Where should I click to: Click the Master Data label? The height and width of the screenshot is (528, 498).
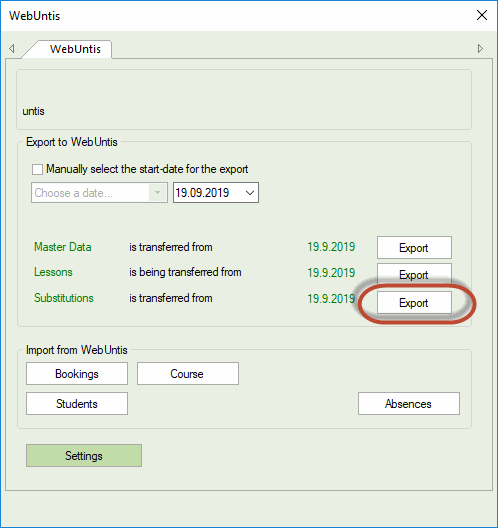63,247
